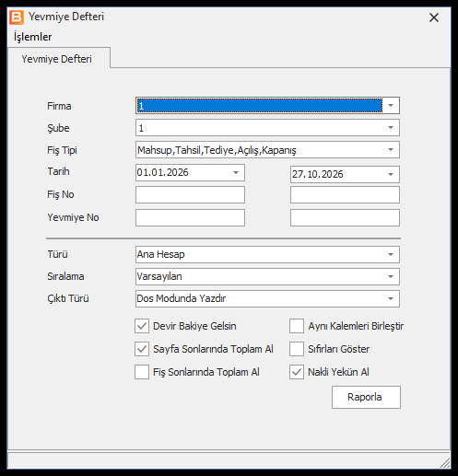The image size is (458, 476).
Task: Click the first Fiş No input field
Action: [190, 194]
